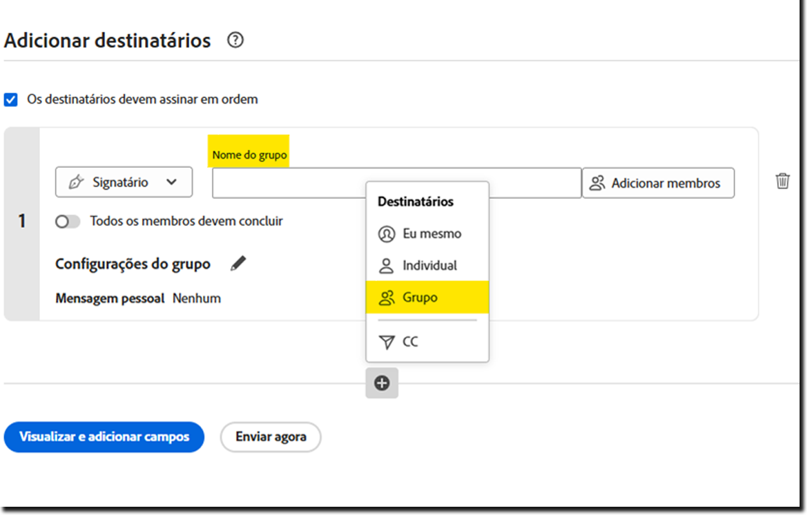Click the CC send icon in the menu
This screenshot has width=812, height=524.
pos(387,341)
